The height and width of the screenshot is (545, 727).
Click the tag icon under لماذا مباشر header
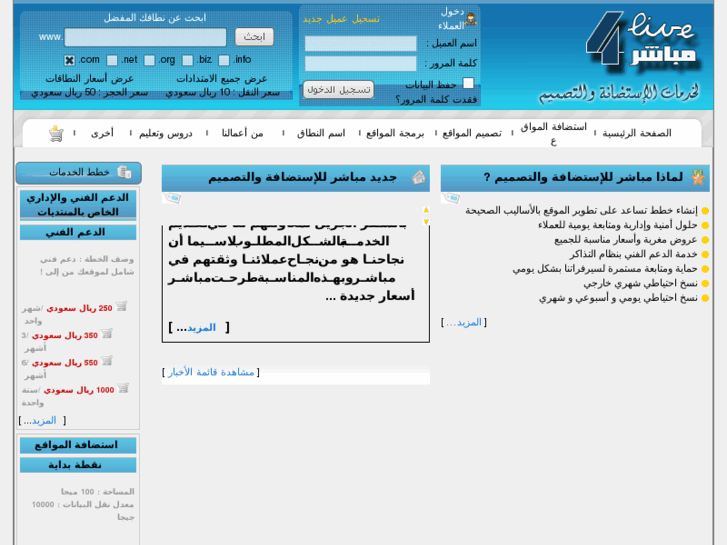tap(451, 198)
